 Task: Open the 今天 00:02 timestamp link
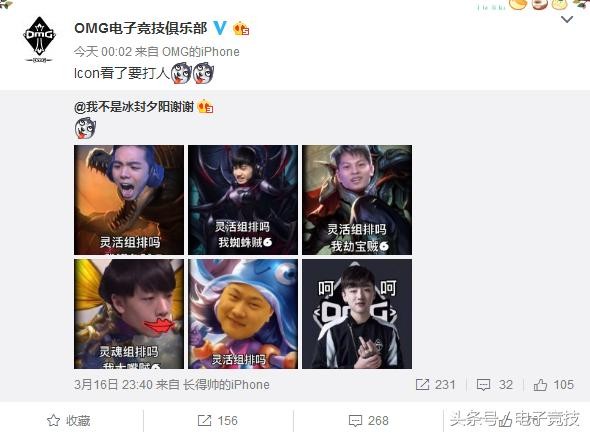103,52
